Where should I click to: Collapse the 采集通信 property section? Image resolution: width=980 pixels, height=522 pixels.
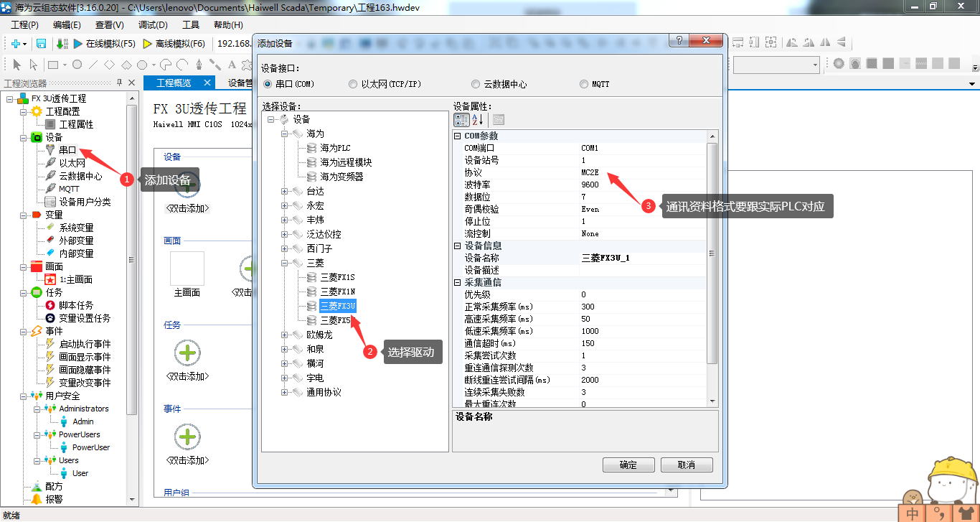pyautogui.click(x=458, y=282)
